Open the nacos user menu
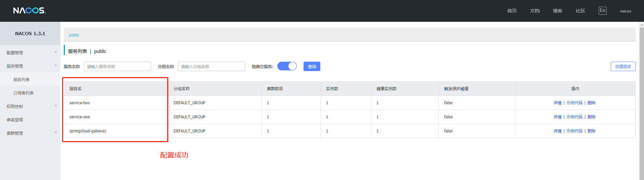This screenshot has height=180, width=644. coord(626,11)
